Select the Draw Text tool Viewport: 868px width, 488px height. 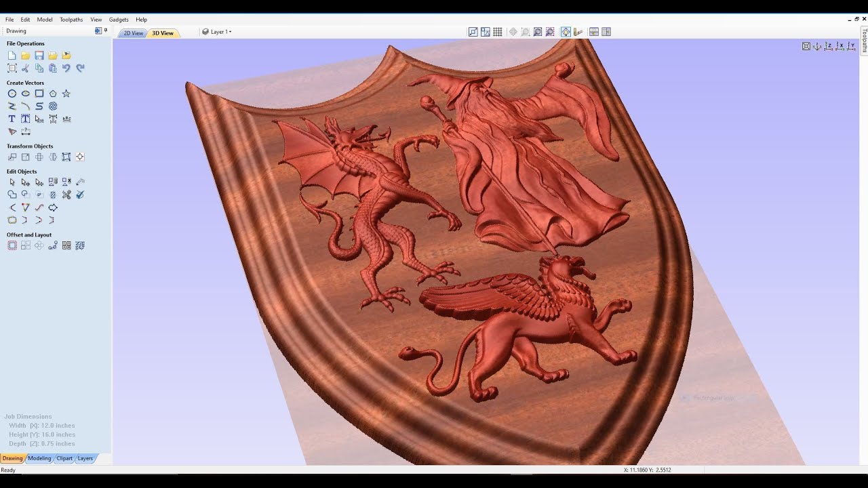click(x=12, y=119)
